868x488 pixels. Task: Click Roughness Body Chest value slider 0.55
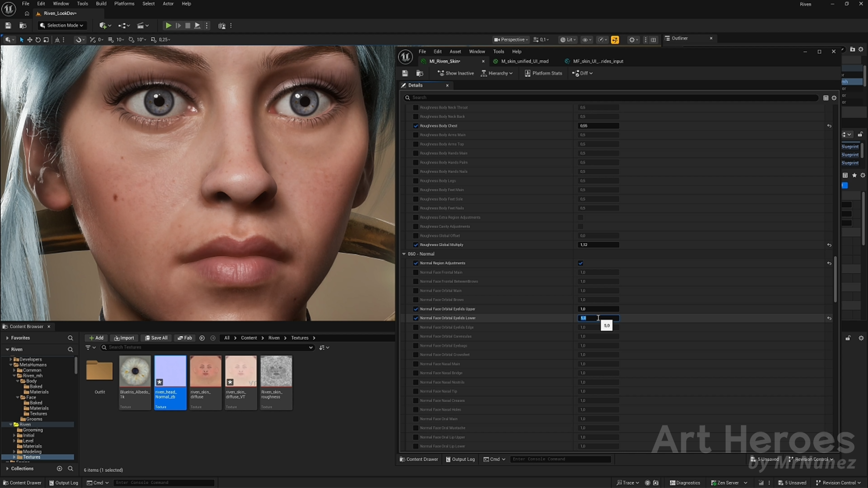598,126
